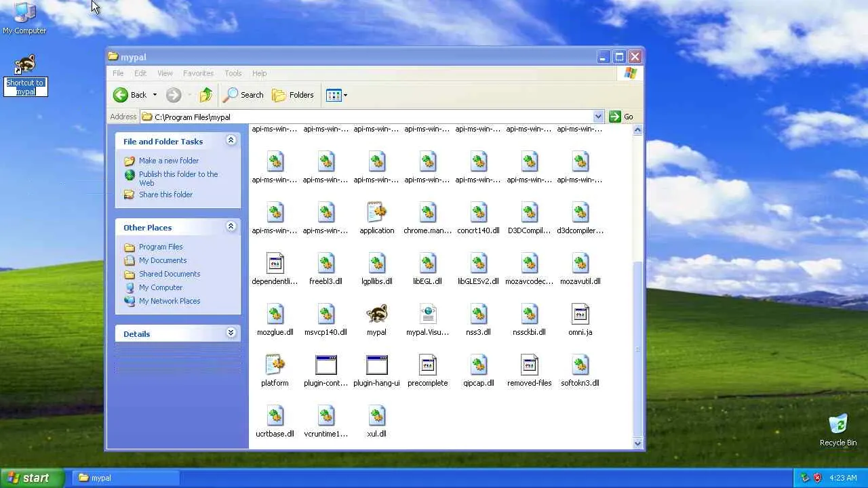Open the Search pane
This screenshot has width=868, height=488.
243,95
